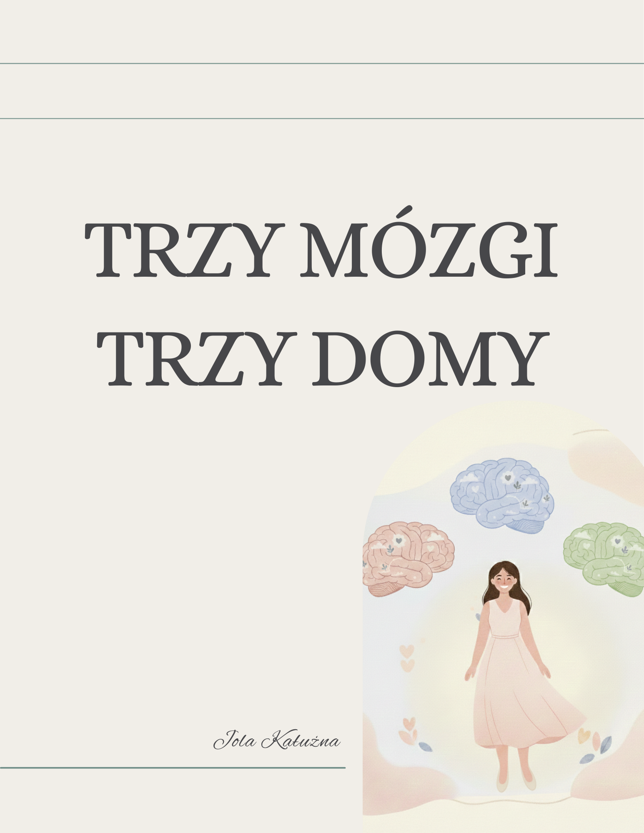Image resolution: width=644 pixels, height=833 pixels.
Task: Click the second horizontal line from top
Action: (x=322, y=118)
